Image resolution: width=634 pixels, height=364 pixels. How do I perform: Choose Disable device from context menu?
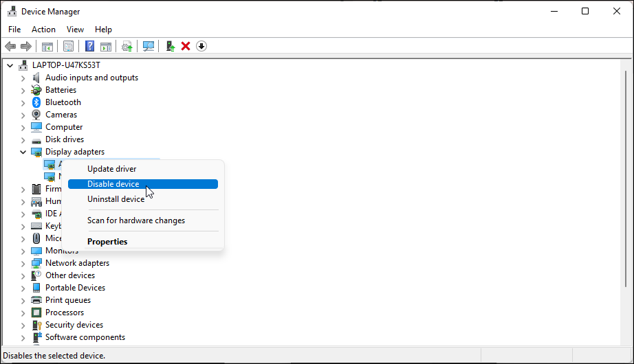tap(143, 184)
